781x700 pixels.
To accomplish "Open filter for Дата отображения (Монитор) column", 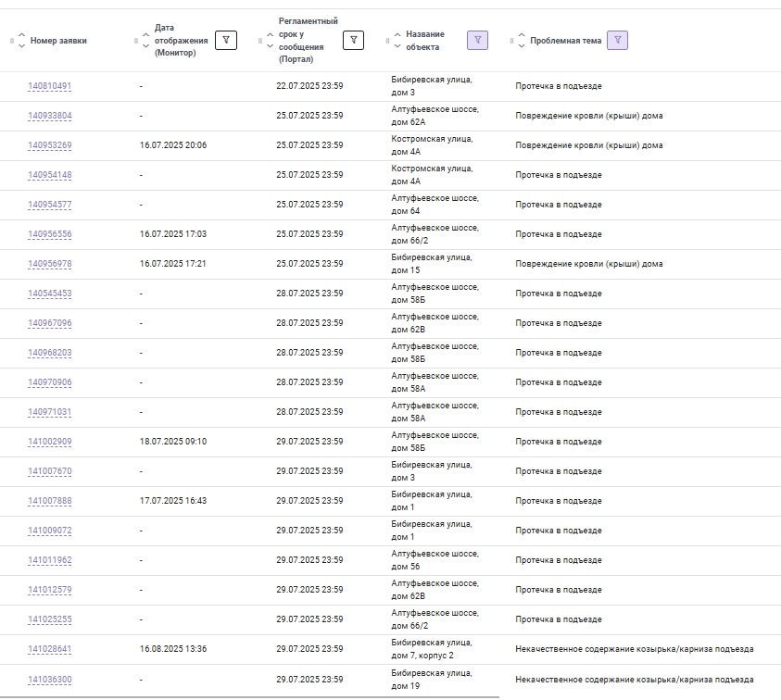I will (226, 41).
